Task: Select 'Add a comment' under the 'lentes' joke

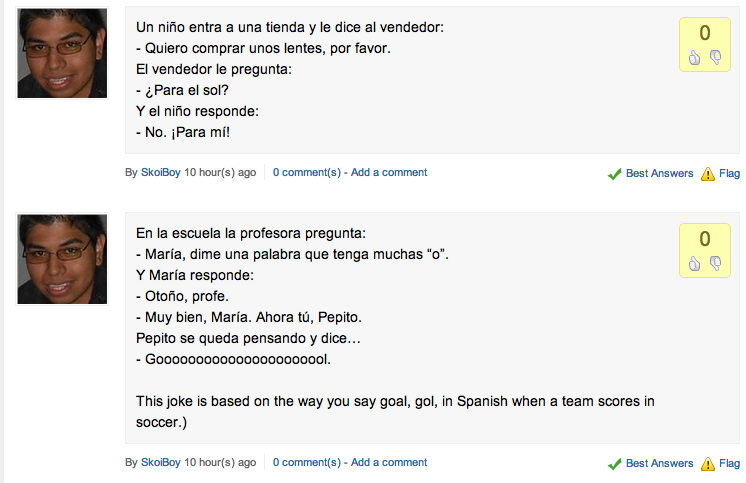Action: [x=389, y=173]
